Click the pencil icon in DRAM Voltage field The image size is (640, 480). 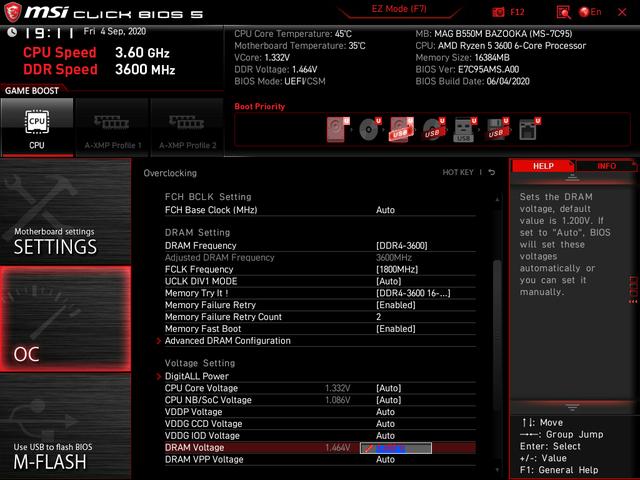pos(368,448)
